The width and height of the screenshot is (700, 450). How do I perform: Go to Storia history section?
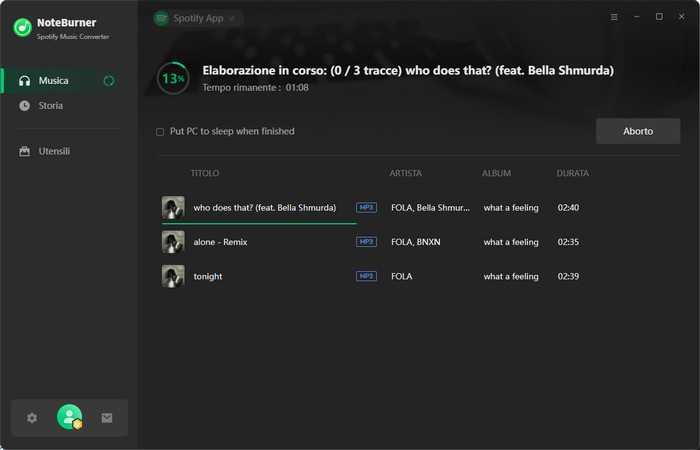point(51,106)
